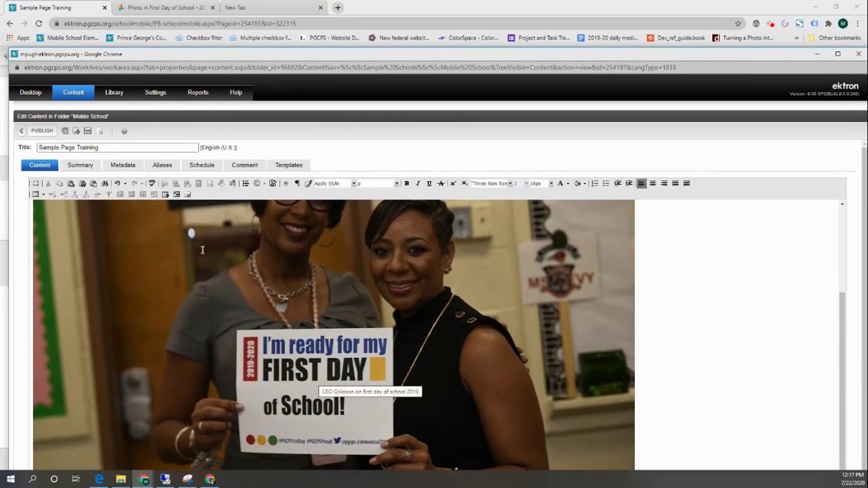Open the Metadata tab
This screenshot has height=488, width=868.
point(123,165)
